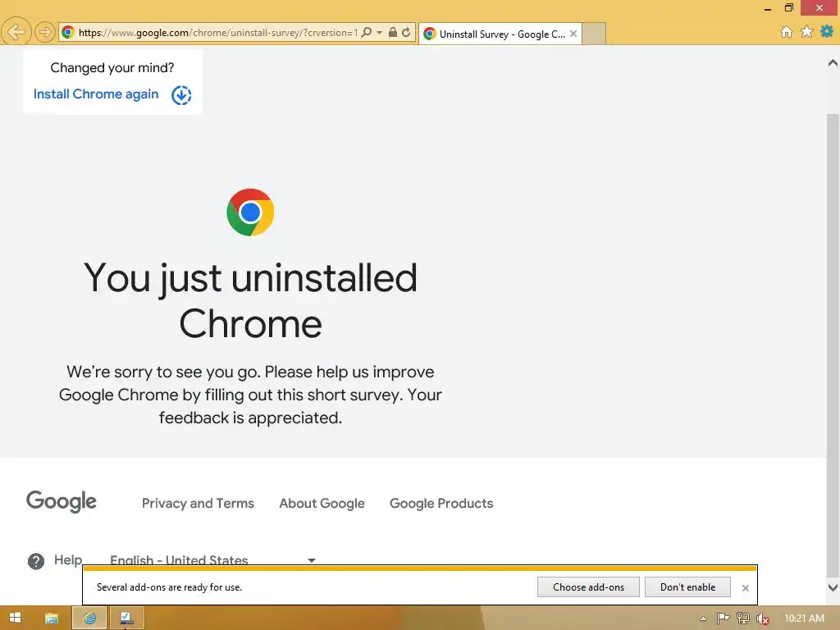The height and width of the screenshot is (630, 840).
Task: Click 'Several add-ons are ready for use.' message
Action: point(169,587)
